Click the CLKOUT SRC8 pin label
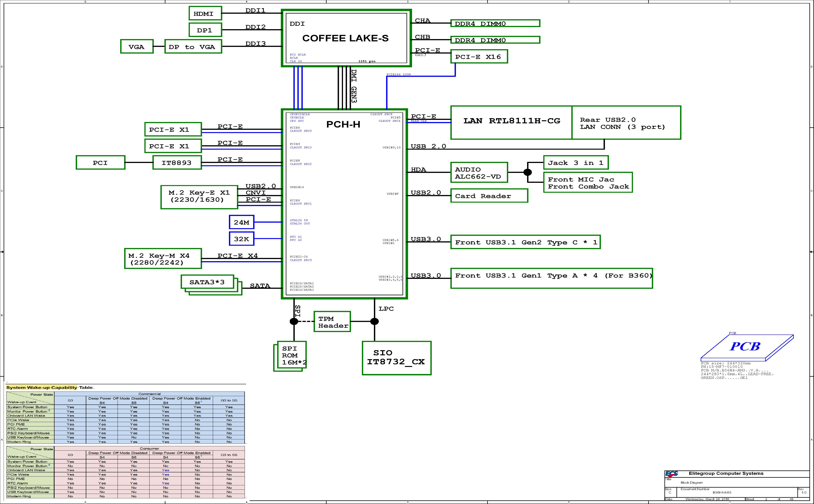The width and height of the screenshot is (814, 504). [x=381, y=114]
